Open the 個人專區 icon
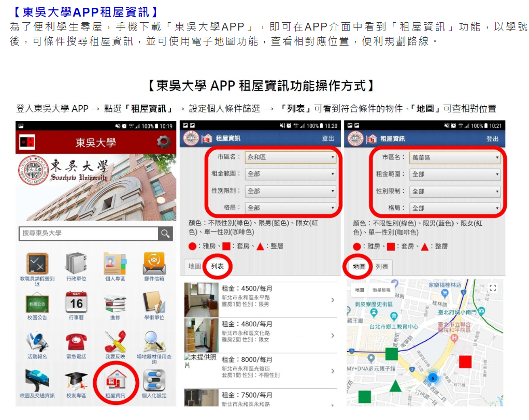529x420 pixels. 115,264
